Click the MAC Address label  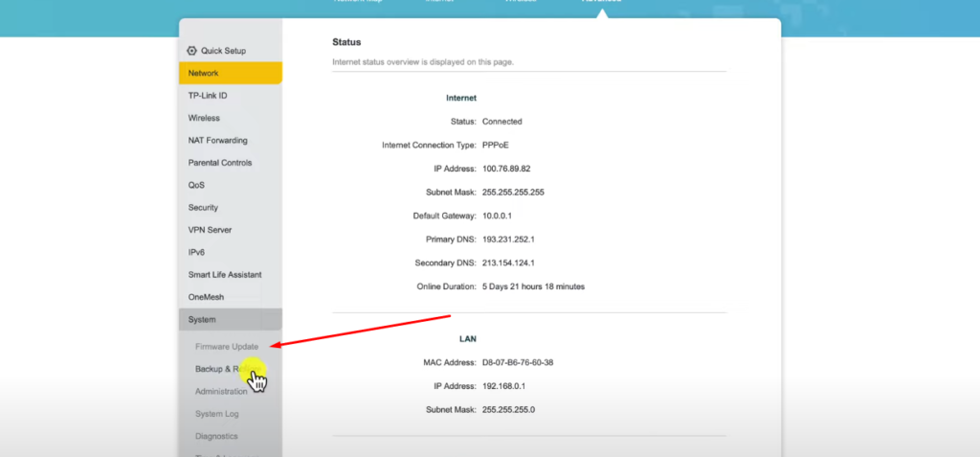[x=450, y=362]
